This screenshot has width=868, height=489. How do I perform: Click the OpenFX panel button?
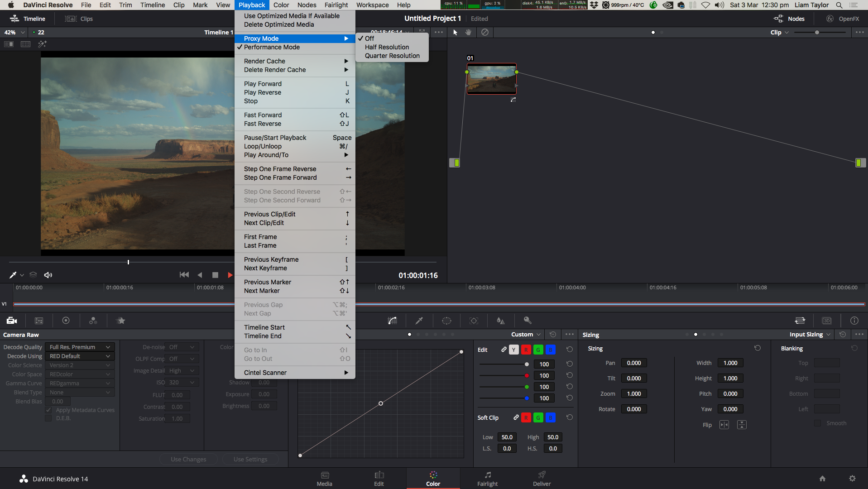coord(843,19)
